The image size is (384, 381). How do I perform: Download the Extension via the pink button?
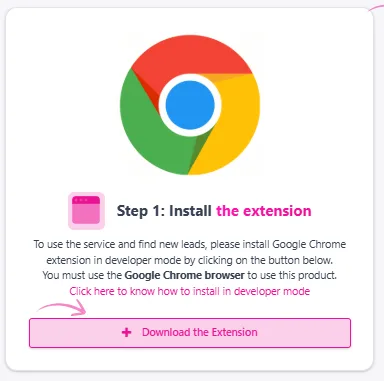point(190,333)
